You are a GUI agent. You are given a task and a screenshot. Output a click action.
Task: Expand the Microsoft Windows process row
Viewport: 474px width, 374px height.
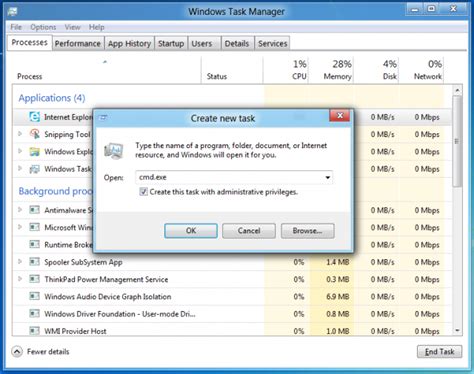20,227
